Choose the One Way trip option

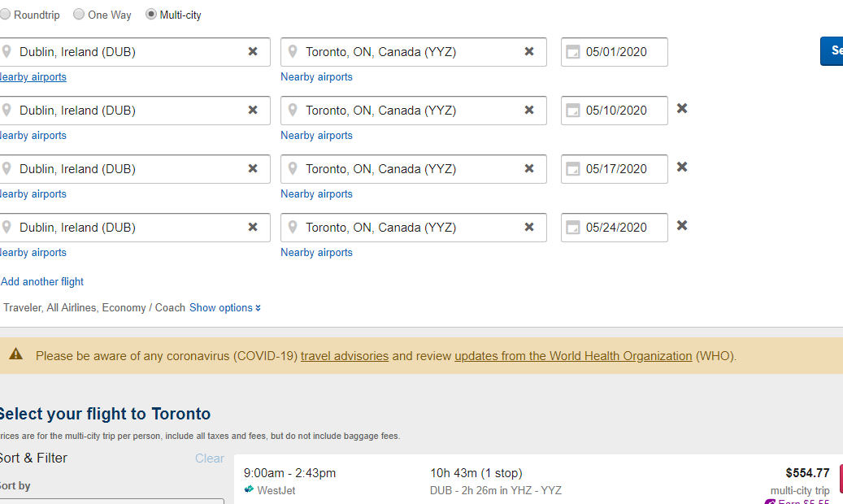[x=79, y=15]
